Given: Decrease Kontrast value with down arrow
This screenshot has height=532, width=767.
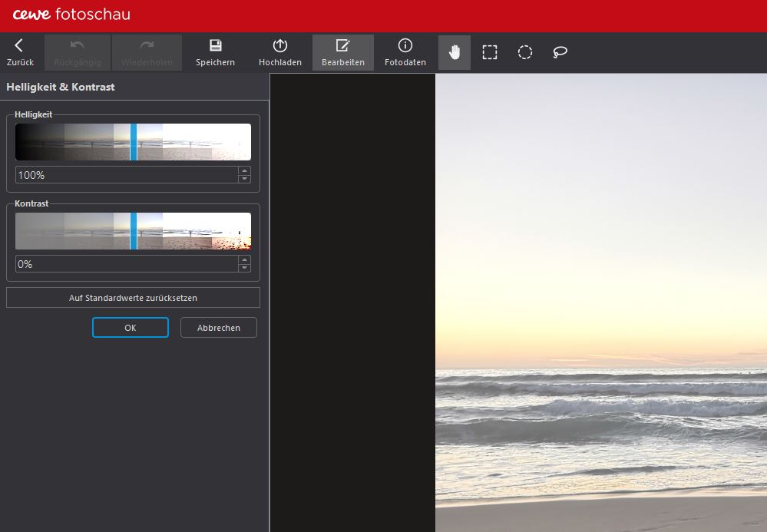Looking at the screenshot, I should pyautogui.click(x=245, y=268).
